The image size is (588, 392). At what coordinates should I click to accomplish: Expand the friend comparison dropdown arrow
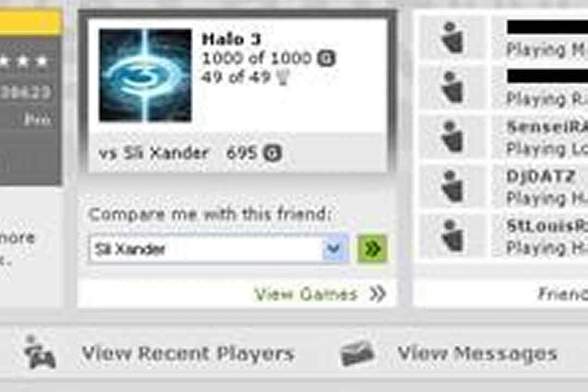point(334,248)
